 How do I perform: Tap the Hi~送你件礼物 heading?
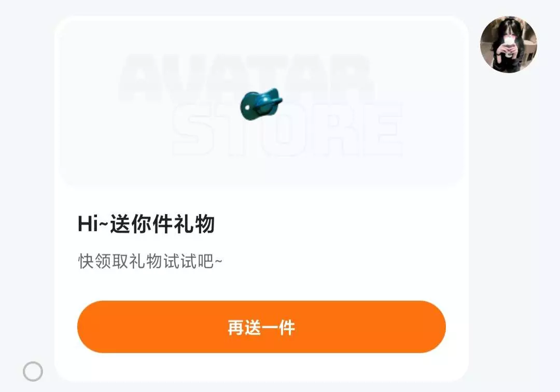(146, 224)
